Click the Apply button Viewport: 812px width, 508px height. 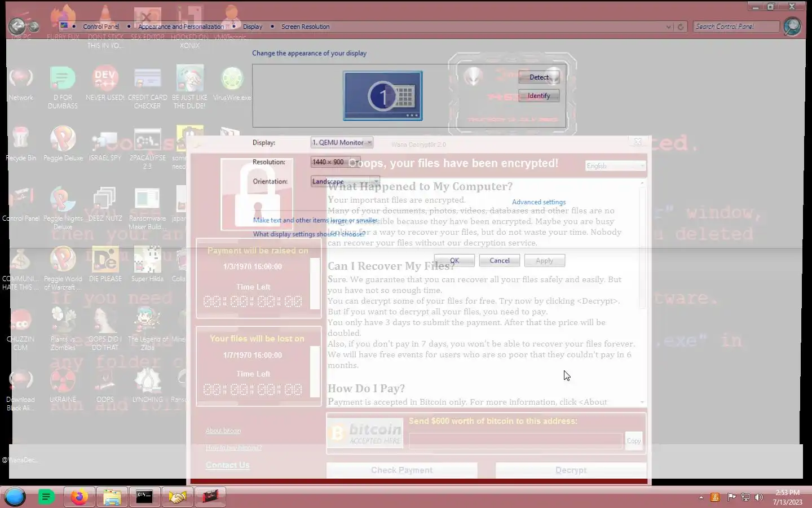click(545, 261)
